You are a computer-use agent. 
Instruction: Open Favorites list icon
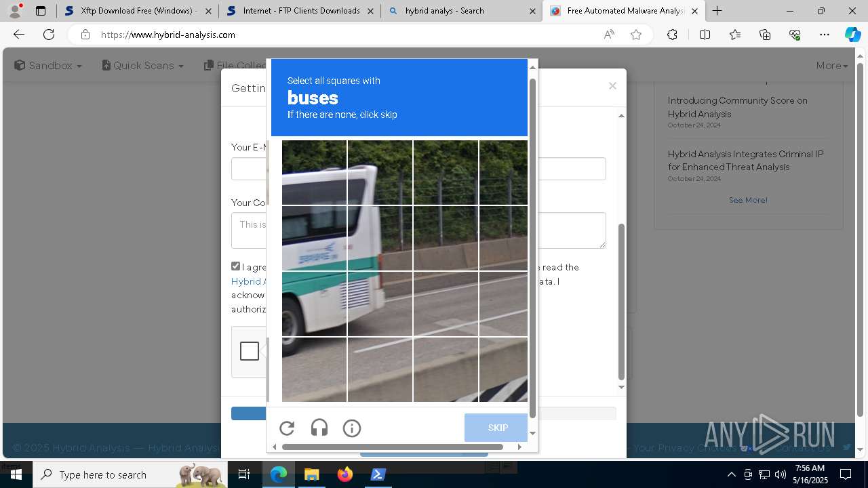coord(735,35)
